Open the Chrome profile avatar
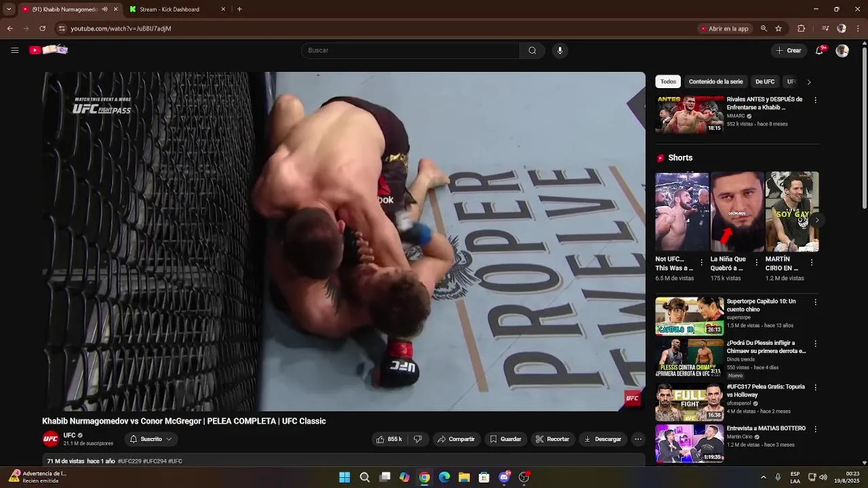 coord(842,28)
